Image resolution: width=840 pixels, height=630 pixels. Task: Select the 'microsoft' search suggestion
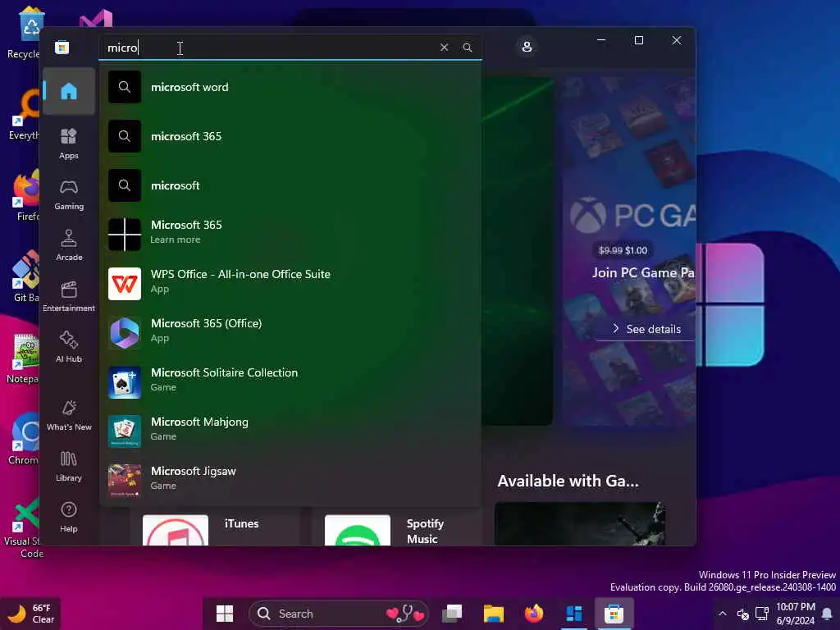point(290,185)
